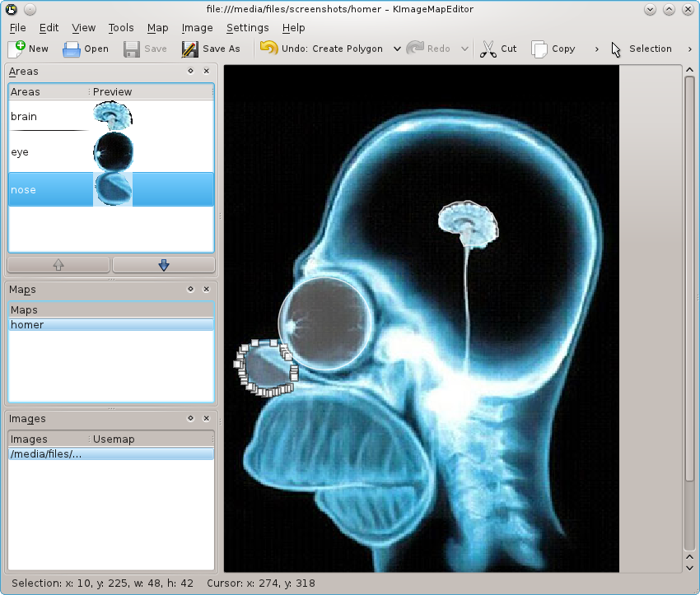Move selected area up with arrow button

point(58,265)
